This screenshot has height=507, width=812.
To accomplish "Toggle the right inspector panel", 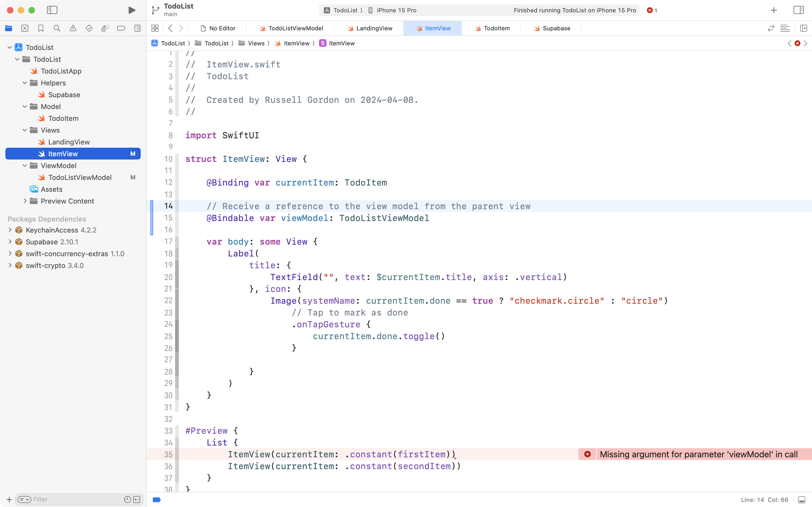I will [798, 10].
